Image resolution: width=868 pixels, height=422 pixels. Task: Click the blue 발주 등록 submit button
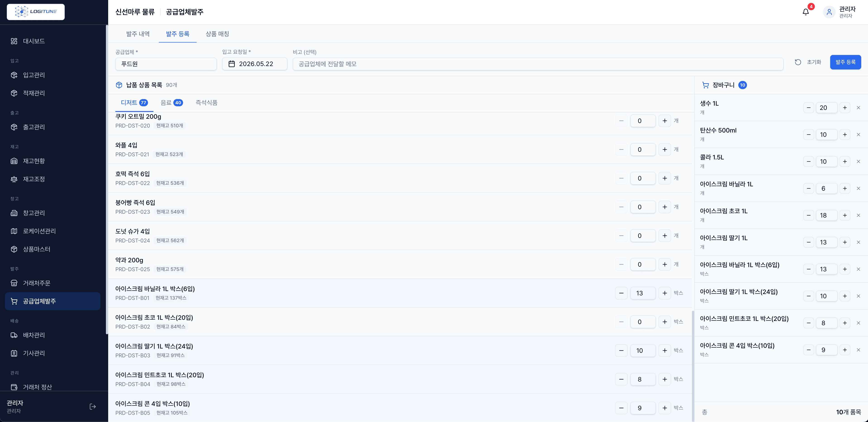pos(845,62)
